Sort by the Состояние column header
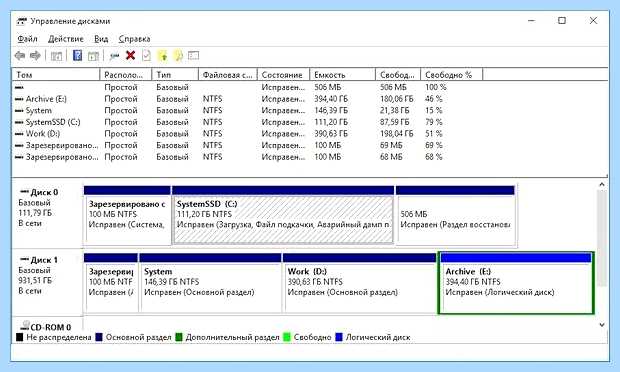This screenshot has width=620, height=372. [x=284, y=75]
